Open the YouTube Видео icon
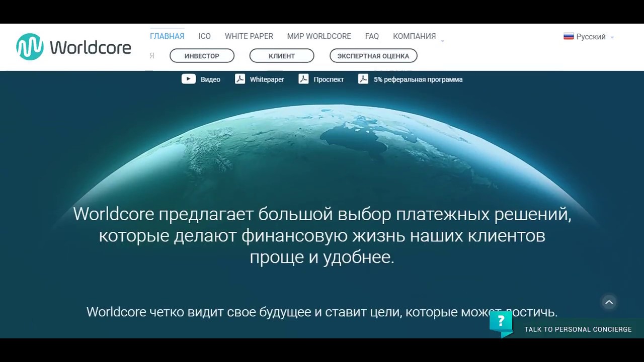 (189, 79)
